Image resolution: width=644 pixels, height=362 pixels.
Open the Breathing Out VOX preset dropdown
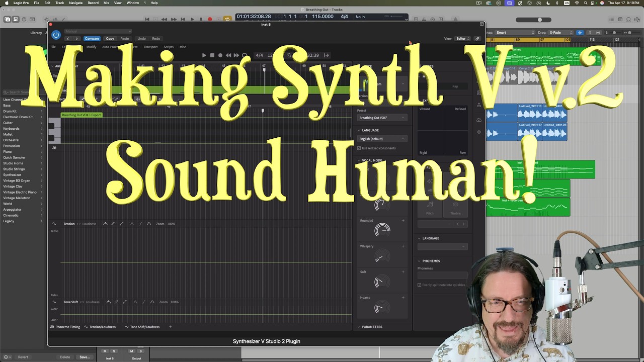pyautogui.click(x=381, y=118)
